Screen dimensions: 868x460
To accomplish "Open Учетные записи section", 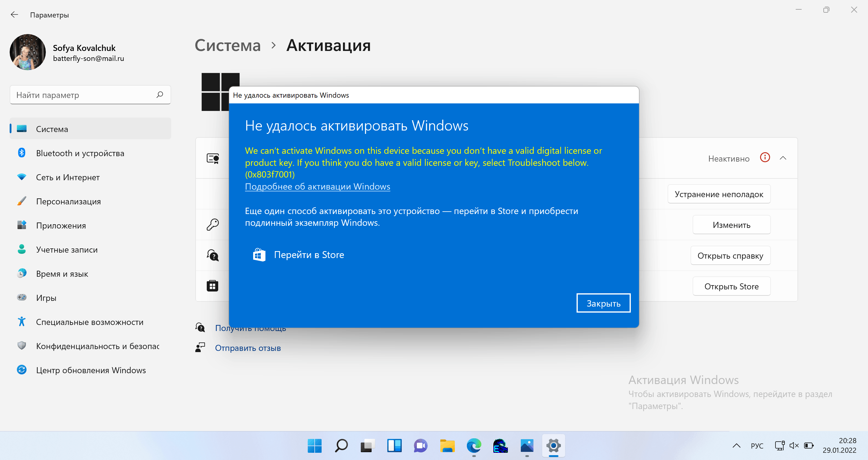I will pyautogui.click(x=90, y=249).
